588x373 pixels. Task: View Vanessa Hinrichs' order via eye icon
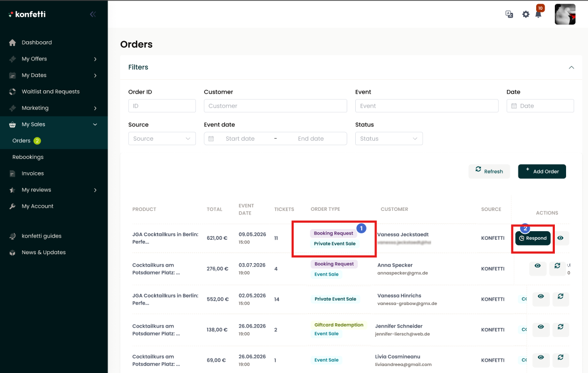tap(541, 296)
